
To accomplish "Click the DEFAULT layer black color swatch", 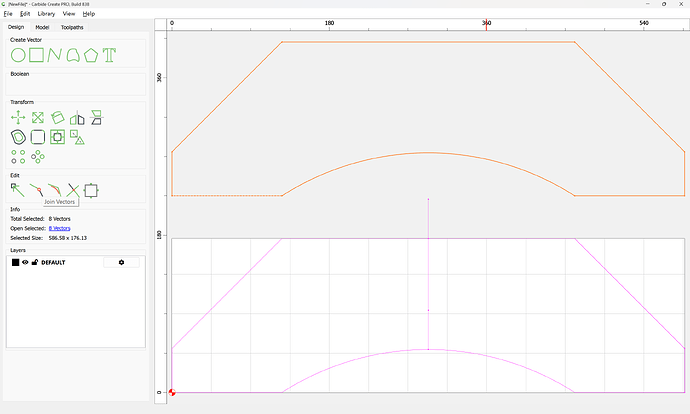I will coord(15,262).
